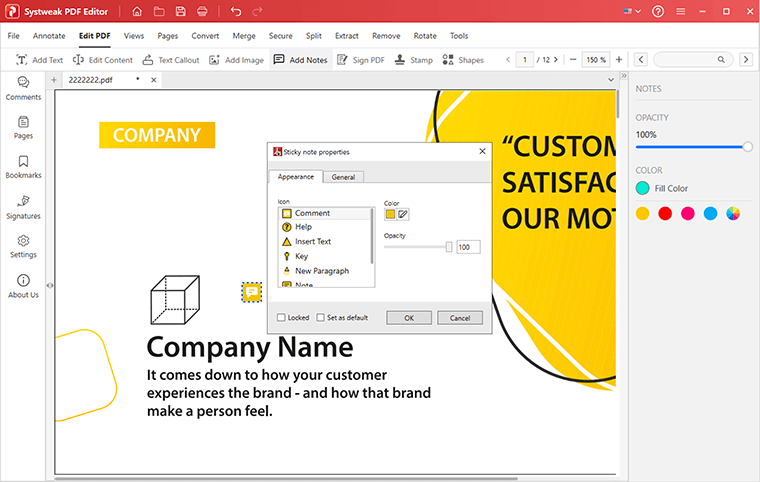This screenshot has width=760, height=482.
Task: Collapse the left sidebar with the arrow handle
Action: 50,286
